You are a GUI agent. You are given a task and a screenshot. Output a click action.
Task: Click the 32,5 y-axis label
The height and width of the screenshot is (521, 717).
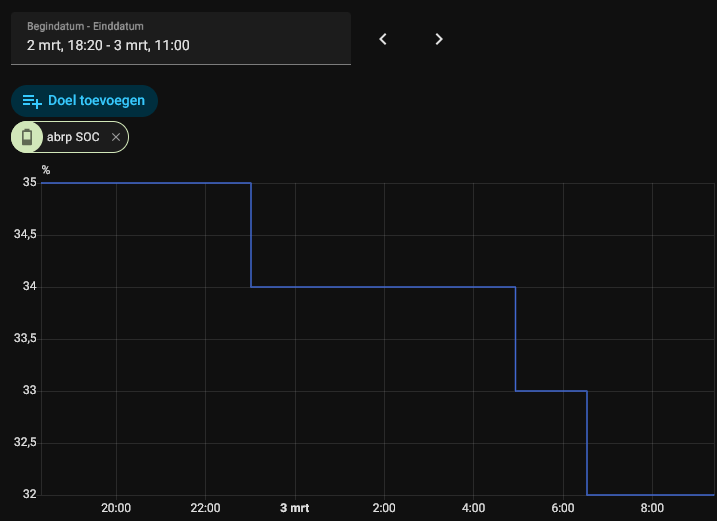25,442
